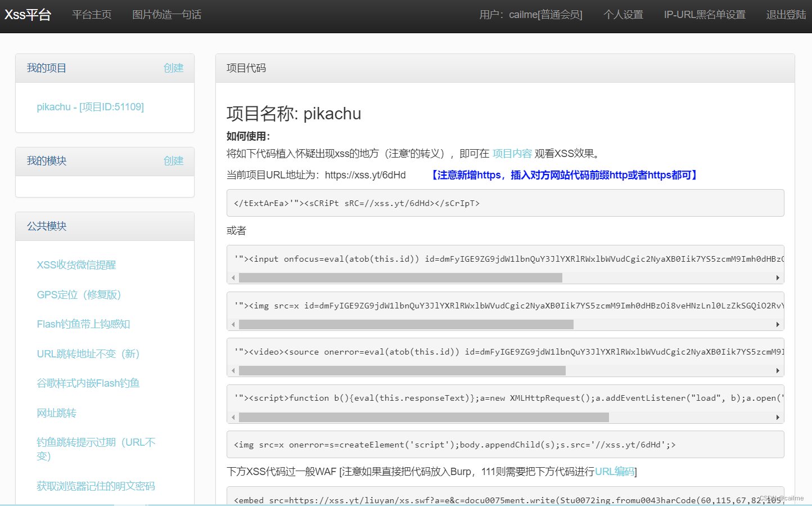
Task: Click 创建 link beside 我的项目
Action: (x=173, y=68)
